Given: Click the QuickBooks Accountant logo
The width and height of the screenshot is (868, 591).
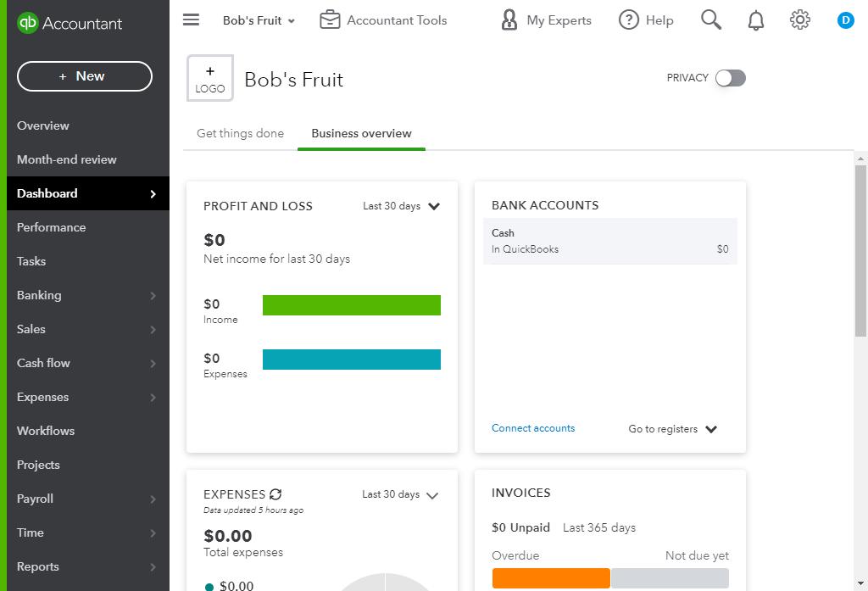Looking at the screenshot, I should click(x=70, y=23).
